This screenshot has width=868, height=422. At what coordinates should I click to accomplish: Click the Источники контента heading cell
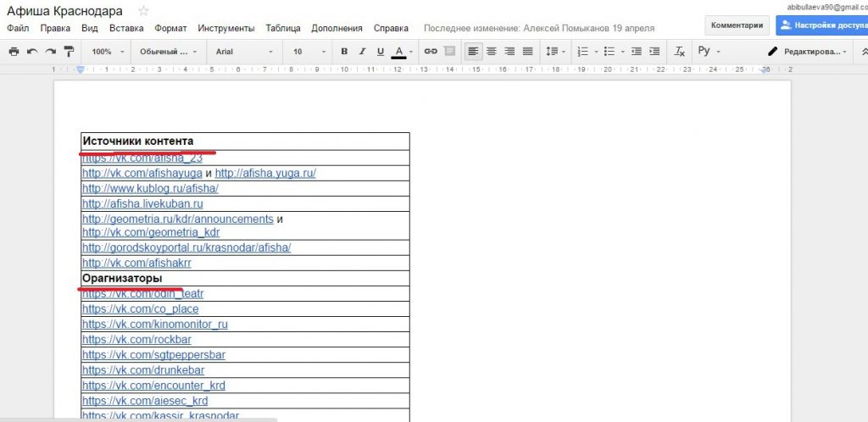click(245, 142)
